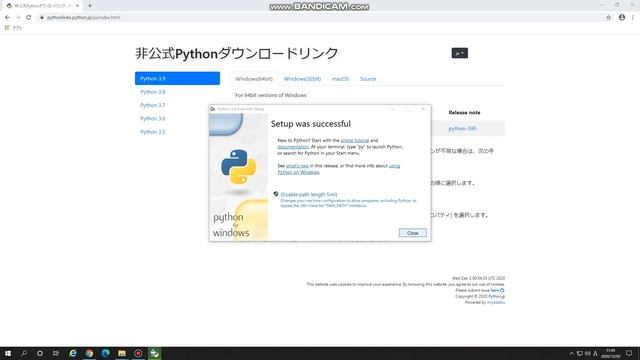
Task: Click the browser address bar URL
Action: coord(84,18)
